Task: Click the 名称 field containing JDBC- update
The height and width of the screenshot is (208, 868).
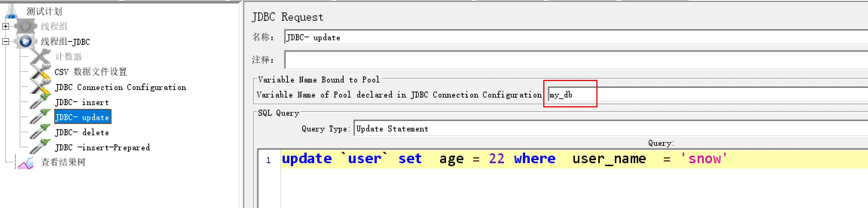Action: 576,37
